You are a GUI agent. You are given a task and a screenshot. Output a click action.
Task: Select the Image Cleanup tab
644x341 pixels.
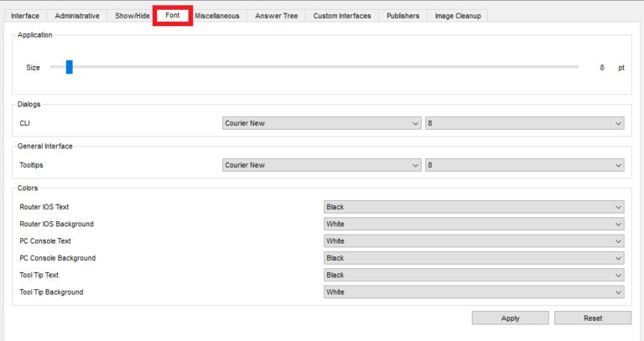(x=457, y=16)
